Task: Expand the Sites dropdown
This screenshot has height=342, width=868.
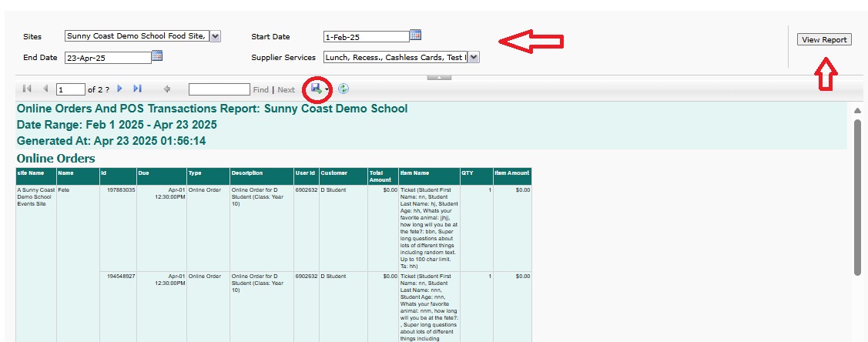Action: tap(215, 36)
